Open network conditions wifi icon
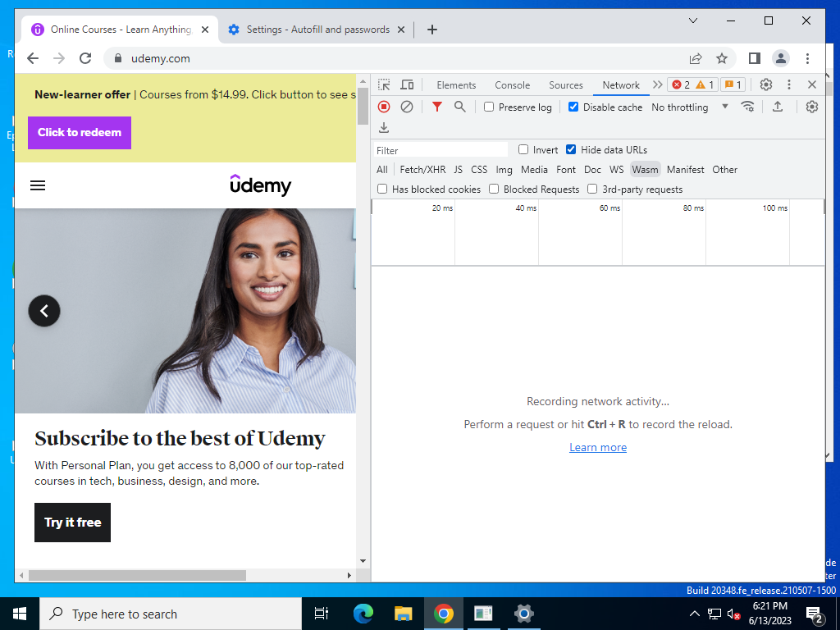Image resolution: width=840 pixels, height=630 pixels. (x=748, y=107)
